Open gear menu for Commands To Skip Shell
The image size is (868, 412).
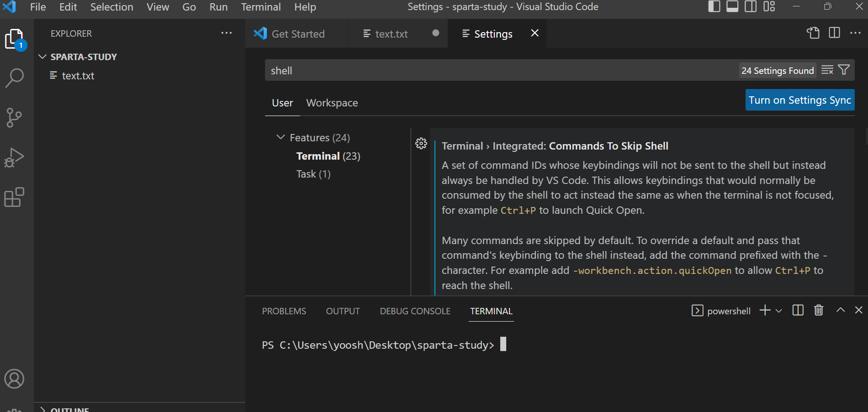tap(421, 144)
